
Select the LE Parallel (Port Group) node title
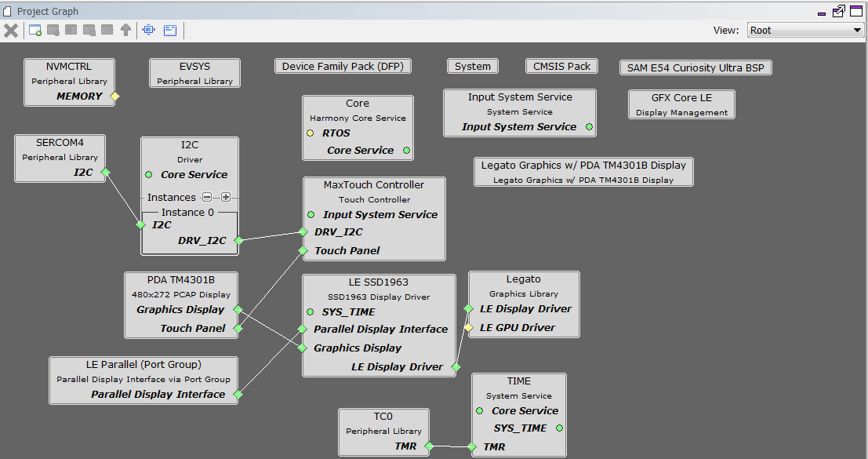point(144,365)
